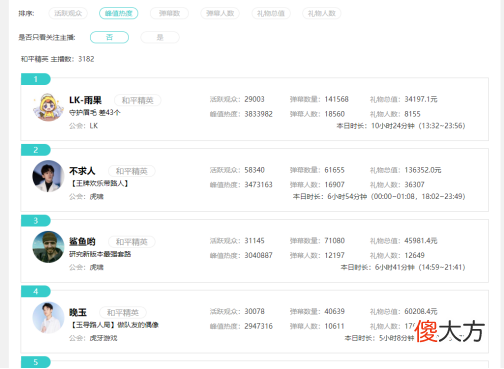Image resolution: width=504 pixels, height=369 pixels.
Task: Select 本日时长 10小时24分钟 entry
Action: 401,126
